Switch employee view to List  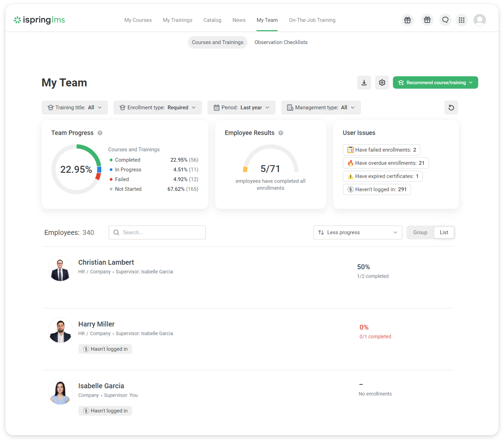pyautogui.click(x=444, y=232)
